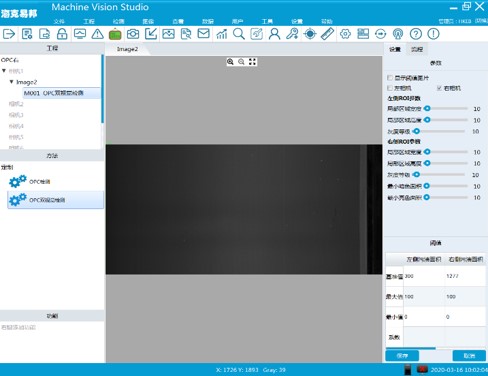Switch to the second right-panel tab
488x376 pixels.
pyautogui.click(x=417, y=49)
